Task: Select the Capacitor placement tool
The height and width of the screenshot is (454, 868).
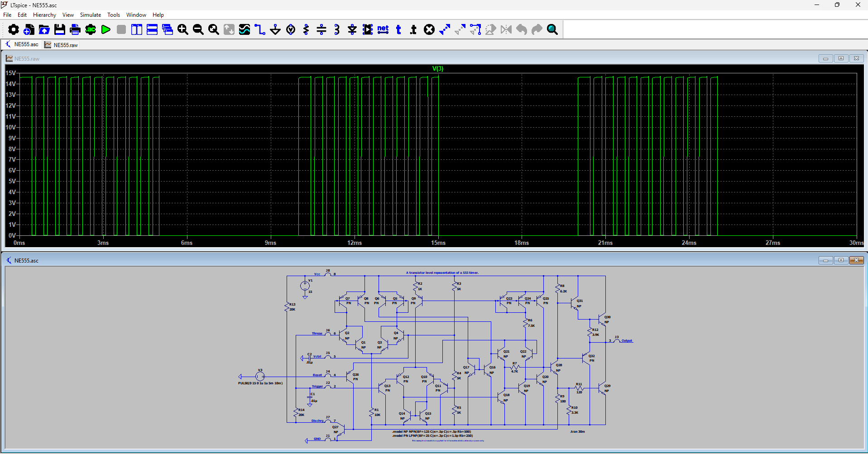Action: [x=321, y=30]
